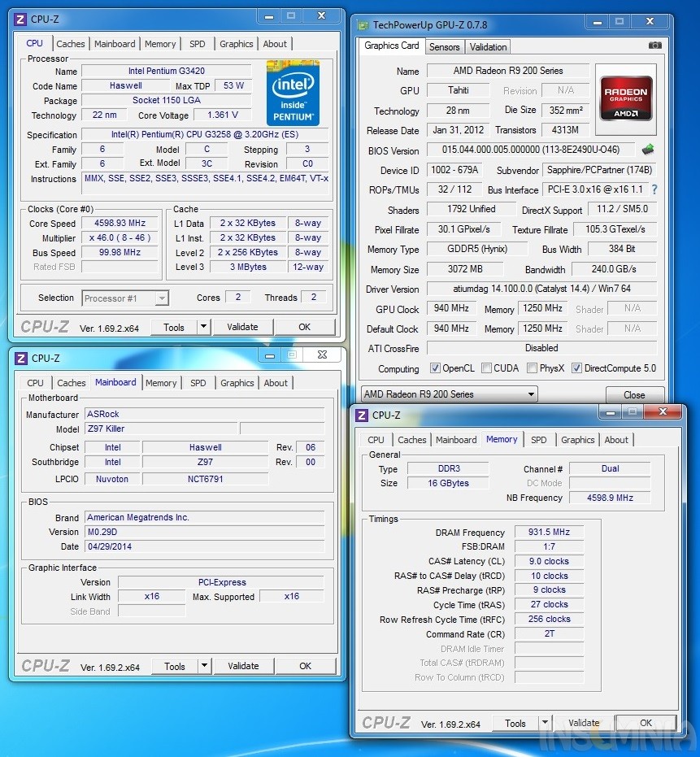Screen dimensions: 700x757
Task: Expand Tools arrow in CPU-Z Memory window
Action: 546,723
